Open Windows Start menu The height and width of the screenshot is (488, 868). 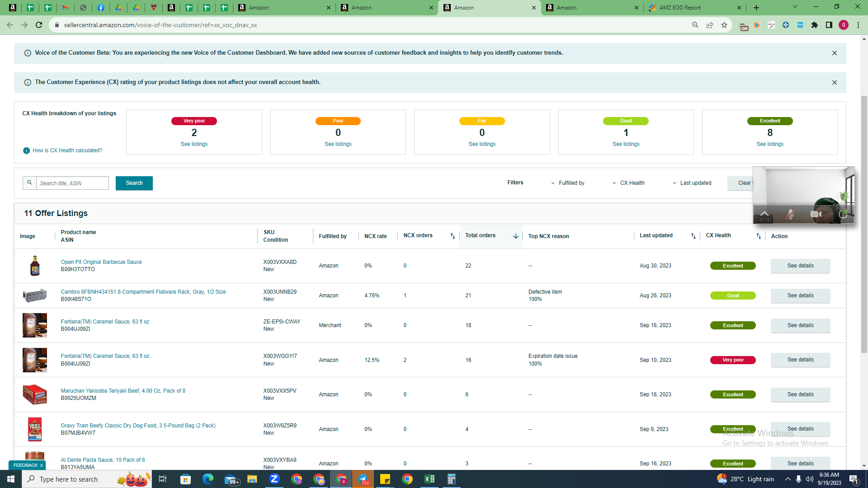(11, 479)
